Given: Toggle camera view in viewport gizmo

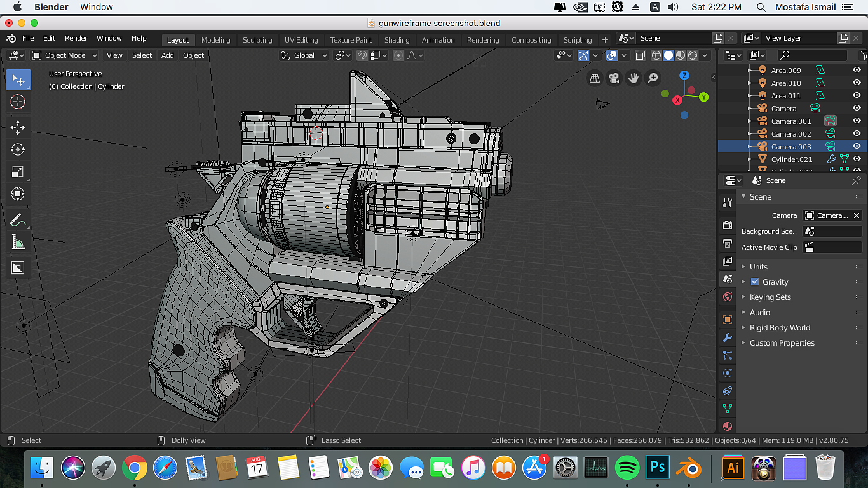Looking at the screenshot, I should coord(614,78).
